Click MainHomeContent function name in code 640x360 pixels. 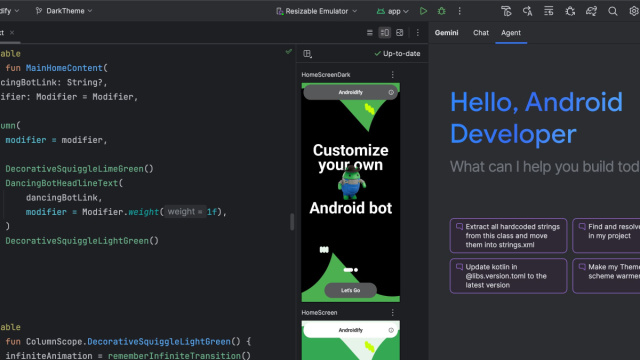tap(64, 68)
